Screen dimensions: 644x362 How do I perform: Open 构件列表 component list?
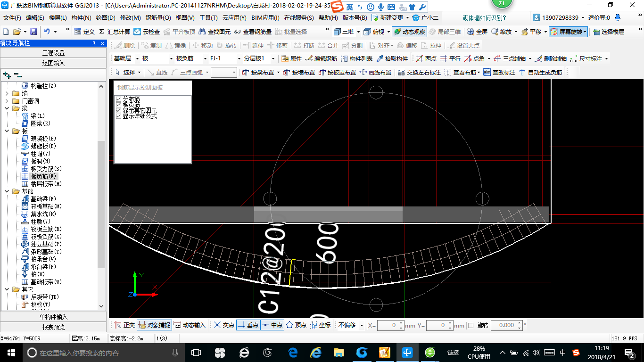coord(356,58)
